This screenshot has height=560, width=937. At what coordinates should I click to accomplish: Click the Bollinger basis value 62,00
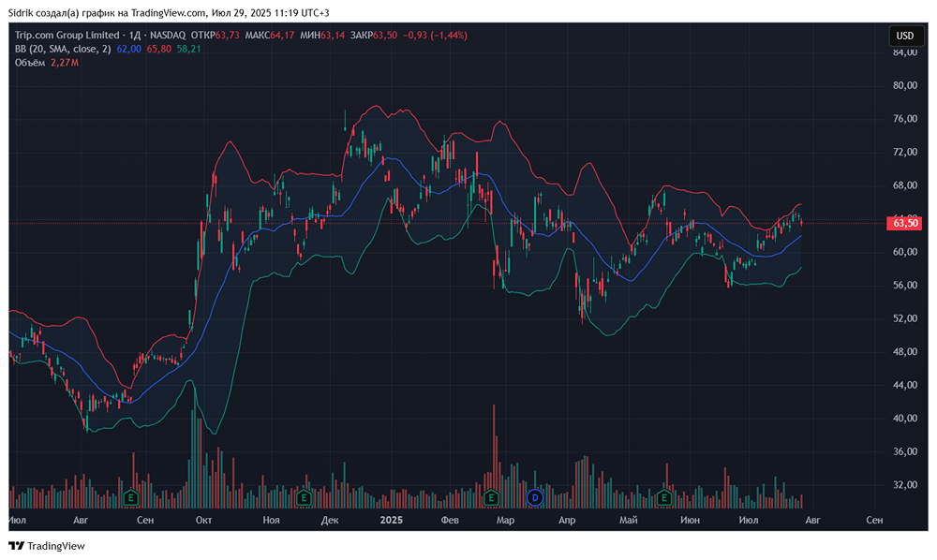[x=128, y=49]
